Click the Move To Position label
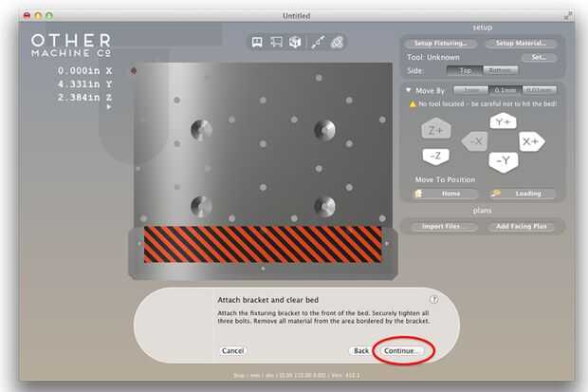The width and height of the screenshot is (588, 392). (445, 179)
